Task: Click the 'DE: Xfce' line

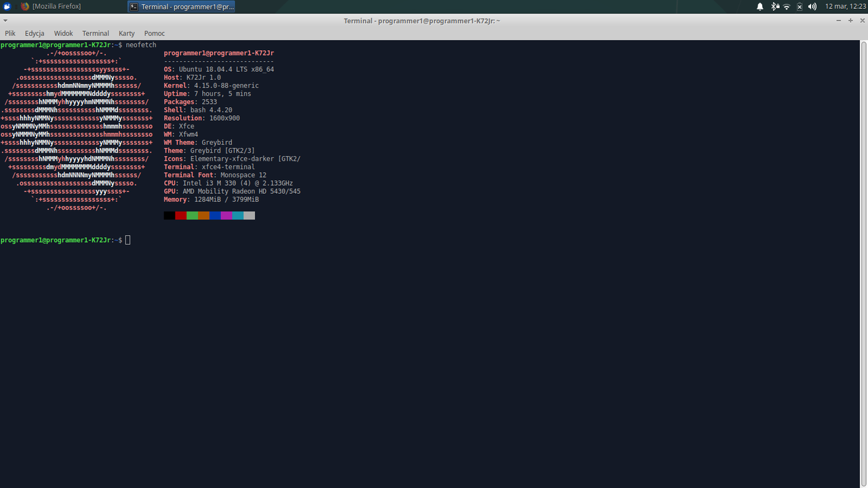Action: (179, 126)
